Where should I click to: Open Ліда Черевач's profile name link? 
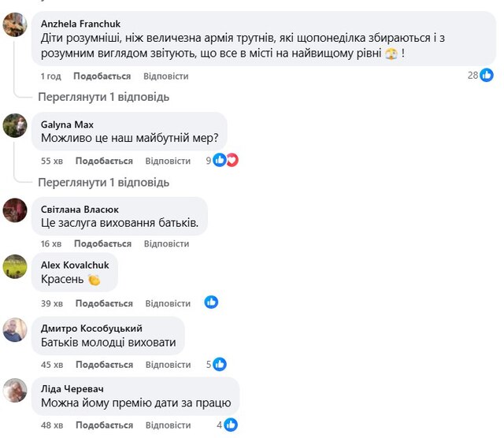[72, 388]
